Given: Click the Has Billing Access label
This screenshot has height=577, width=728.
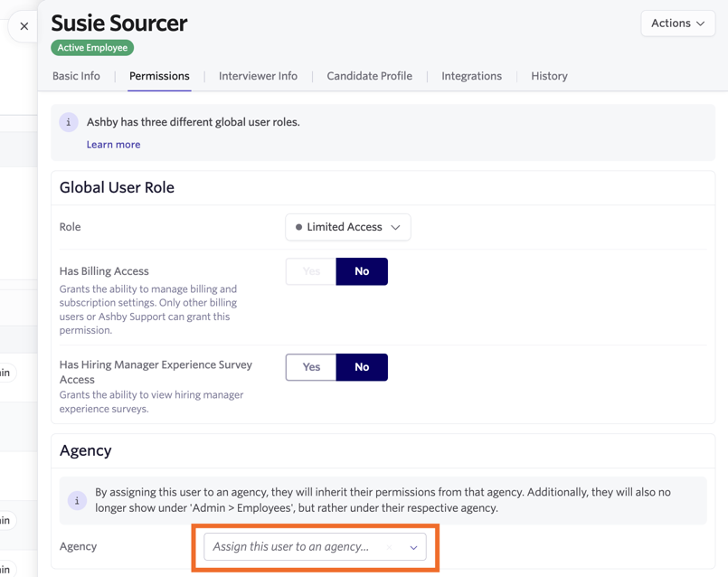Looking at the screenshot, I should coord(104,271).
